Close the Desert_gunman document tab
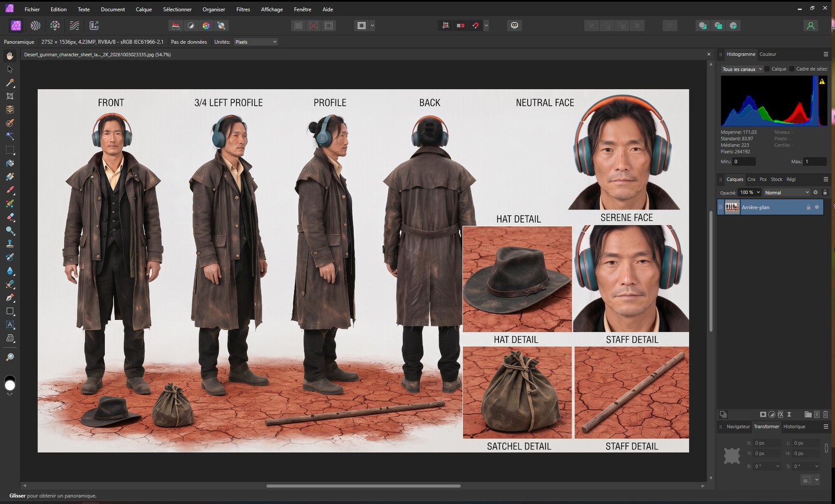Viewport: 835px width, 504px height. click(x=709, y=54)
